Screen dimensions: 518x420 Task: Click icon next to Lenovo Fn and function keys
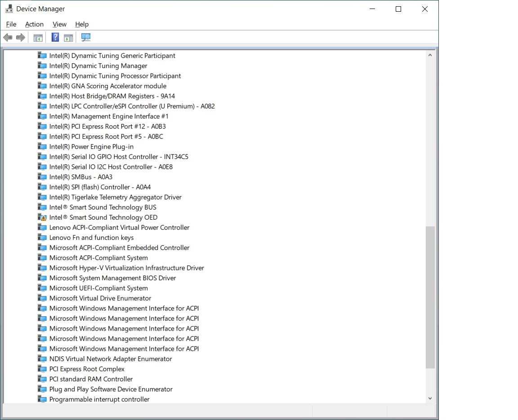(42, 238)
